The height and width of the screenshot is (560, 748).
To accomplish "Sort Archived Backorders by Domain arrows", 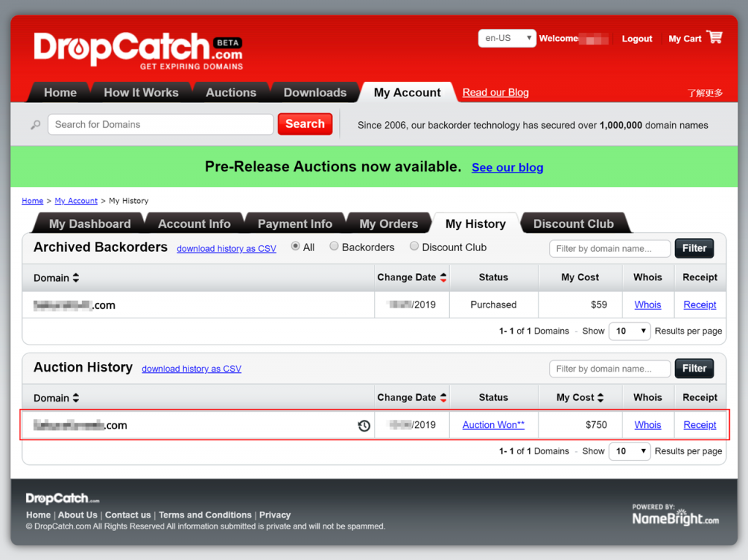I will (76, 277).
